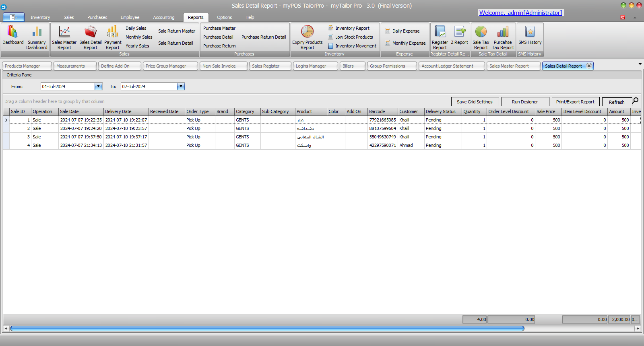This screenshot has width=644, height=346.
Task: Open the Sale Tax Report pie icon
Action: 481,32
